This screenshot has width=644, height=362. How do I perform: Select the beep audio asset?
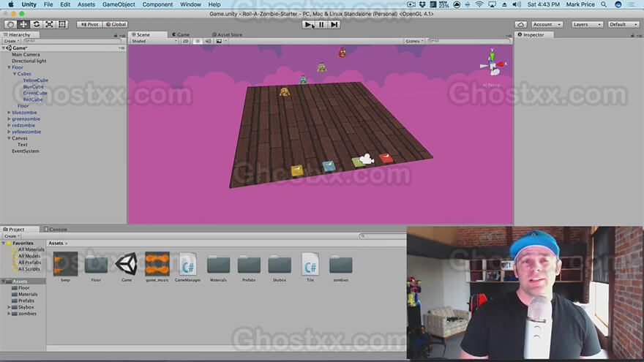pyautogui.click(x=65, y=264)
